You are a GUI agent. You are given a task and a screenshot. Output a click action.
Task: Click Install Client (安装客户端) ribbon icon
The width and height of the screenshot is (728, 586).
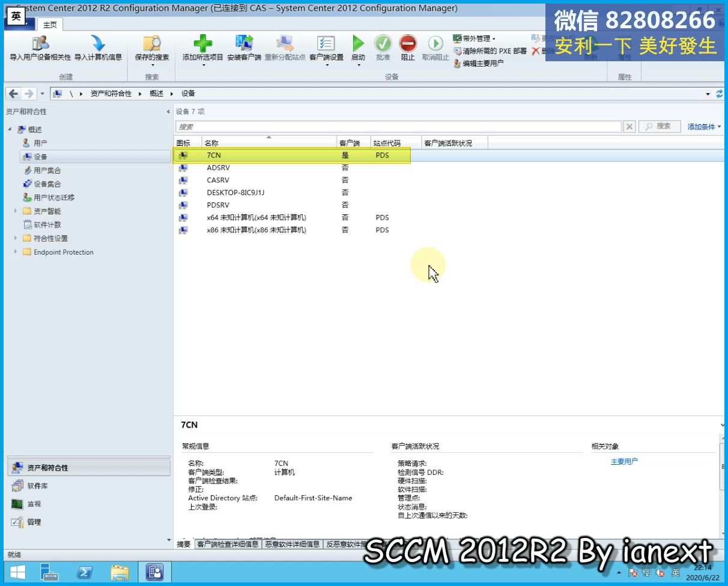[244, 49]
